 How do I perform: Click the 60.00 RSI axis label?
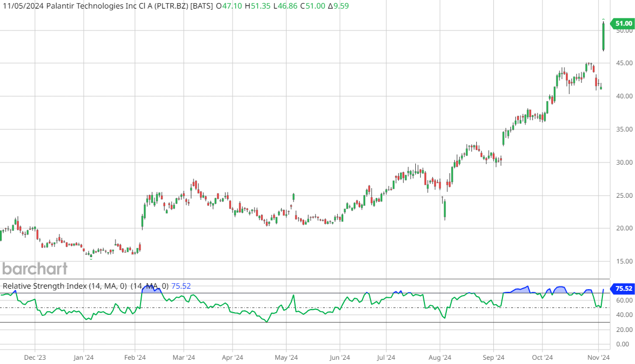tap(624, 300)
